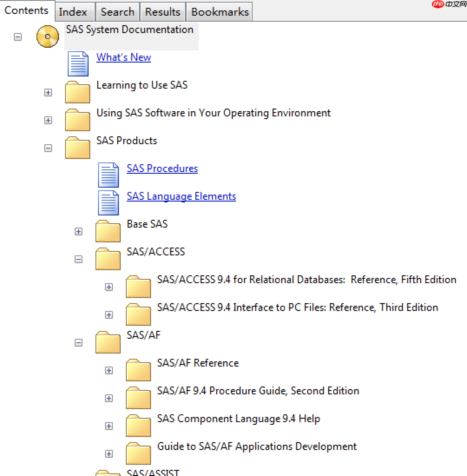The image size is (467, 476).
Task: Collapse the SAS/ACCESS node
Action: coord(78,259)
